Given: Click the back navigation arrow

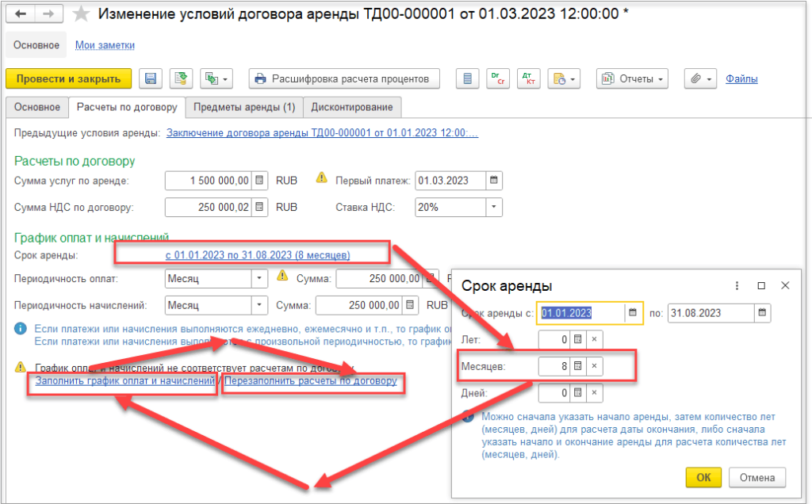Looking at the screenshot, I should pyautogui.click(x=21, y=14).
